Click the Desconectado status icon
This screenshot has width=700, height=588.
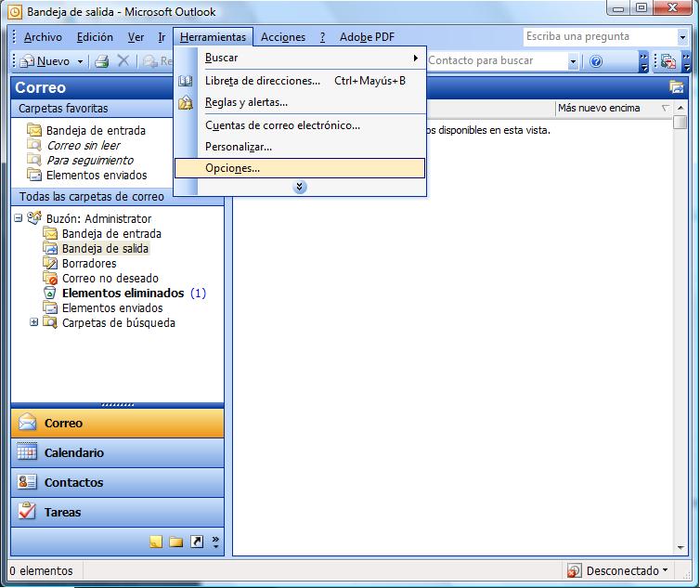coord(574,570)
